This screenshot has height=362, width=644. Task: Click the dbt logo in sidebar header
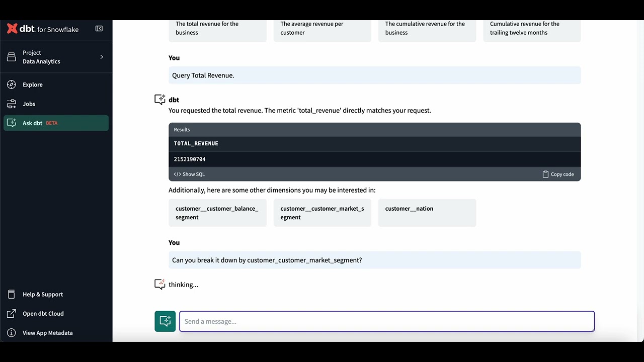tap(43, 29)
